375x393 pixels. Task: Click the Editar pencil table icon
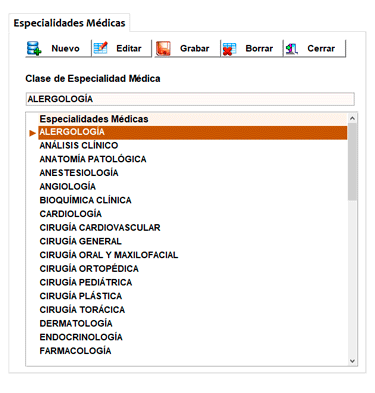(x=100, y=48)
